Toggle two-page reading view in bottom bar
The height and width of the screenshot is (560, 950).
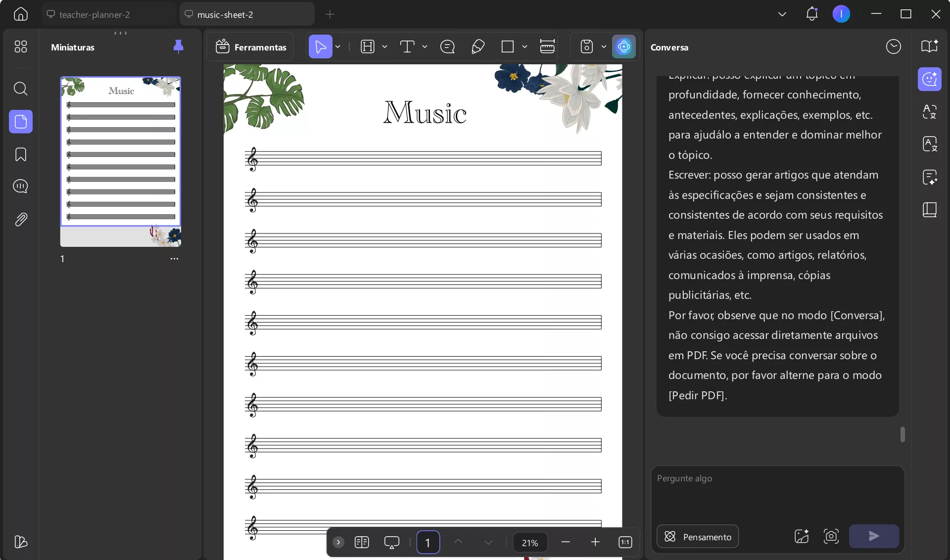pyautogui.click(x=362, y=542)
